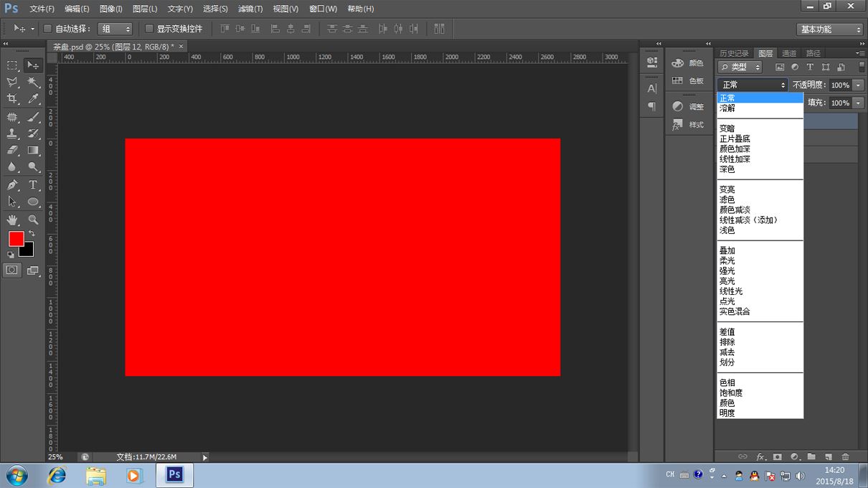Select the Move tool in toolbox

(x=33, y=65)
